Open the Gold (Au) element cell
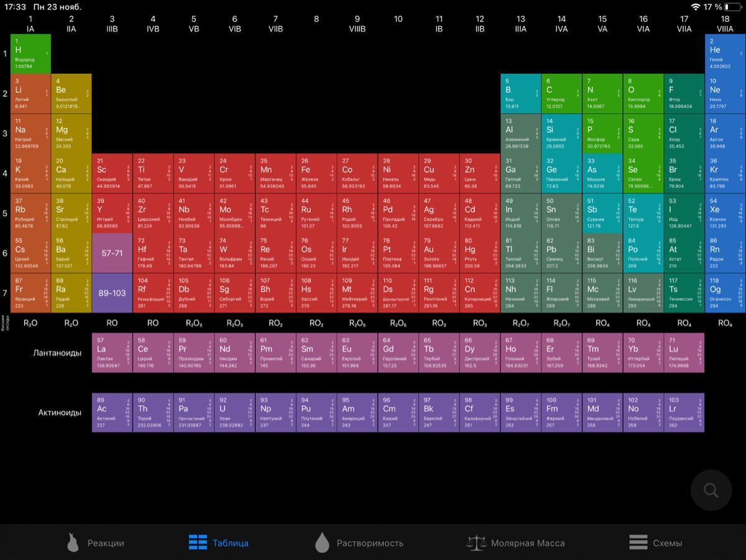Image resolution: width=746 pixels, height=560 pixels. 439,254
